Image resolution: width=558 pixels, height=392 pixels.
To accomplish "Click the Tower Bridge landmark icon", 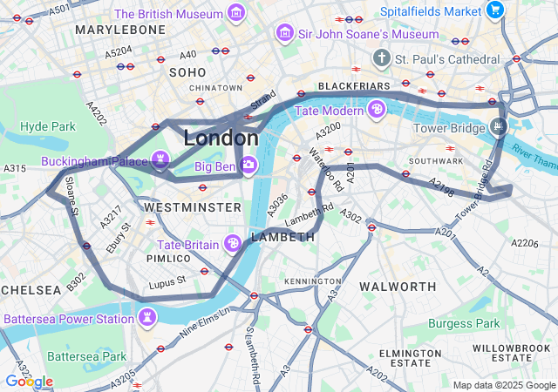I will [x=498, y=126].
